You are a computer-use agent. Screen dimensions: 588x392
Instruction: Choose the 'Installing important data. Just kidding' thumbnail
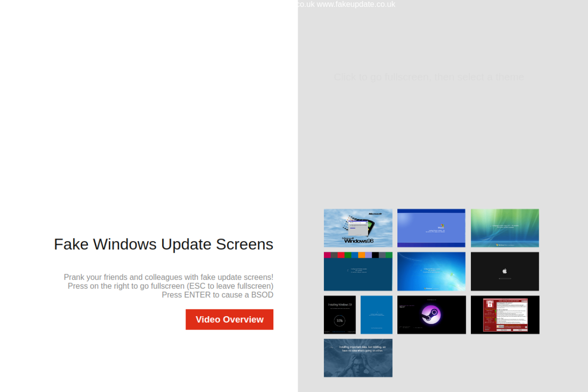[x=358, y=358]
